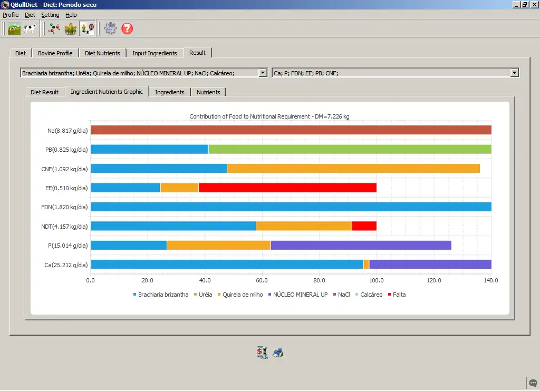Open the Help menu
This screenshot has height=392, width=540.
tap(71, 15)
